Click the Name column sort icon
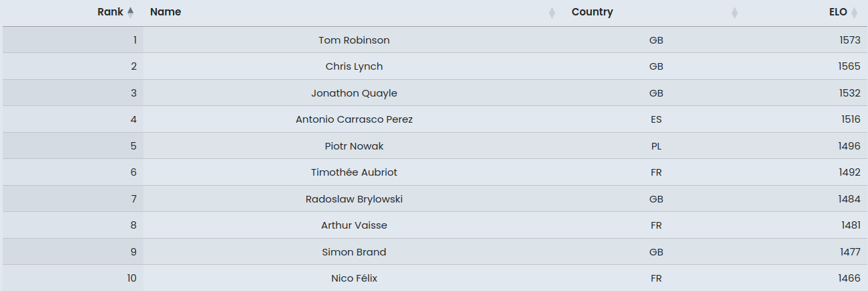Screen dimensions: 868x291 point(552,12)
